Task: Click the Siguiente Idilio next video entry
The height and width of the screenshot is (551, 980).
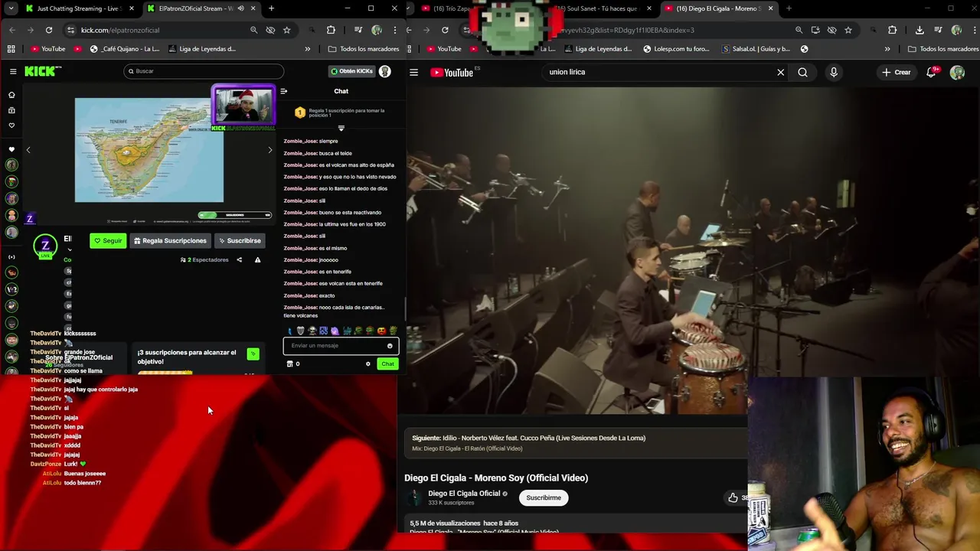Action: point(528,439)
